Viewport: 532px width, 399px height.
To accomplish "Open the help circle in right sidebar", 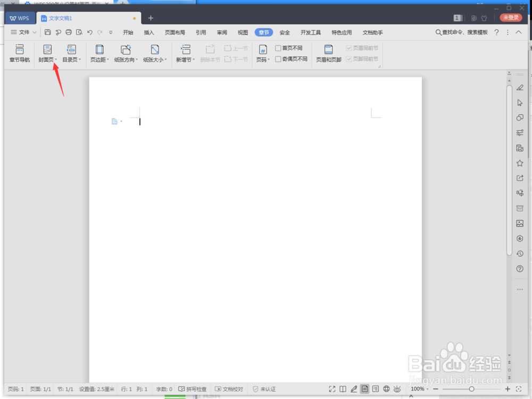I will 520,268.
